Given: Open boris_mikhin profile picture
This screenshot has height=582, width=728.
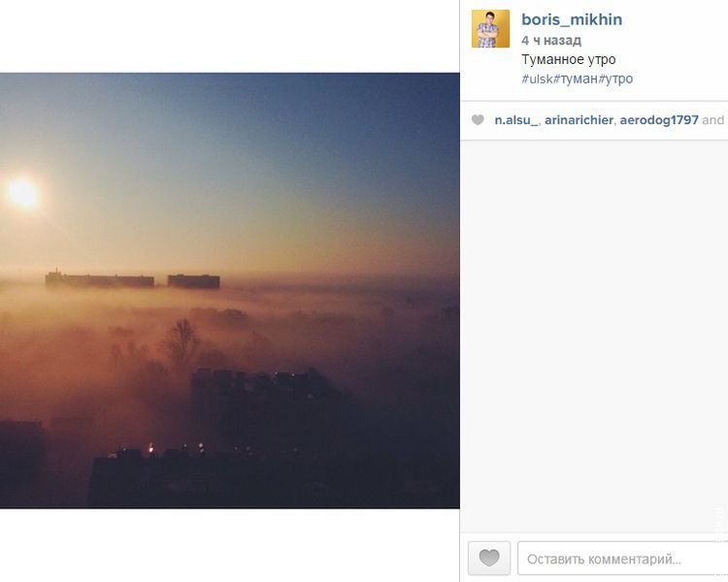Looking at the screenshot, I should (490, 29).
